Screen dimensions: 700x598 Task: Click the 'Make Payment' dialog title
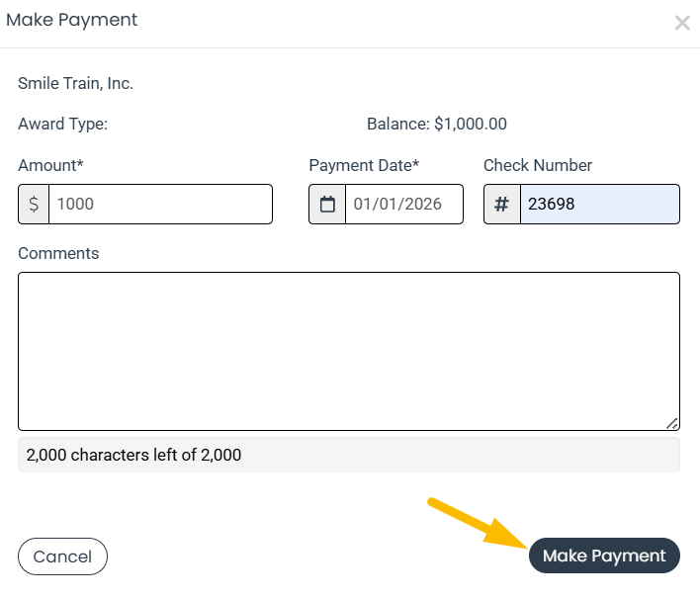click(x=71, y=20)
